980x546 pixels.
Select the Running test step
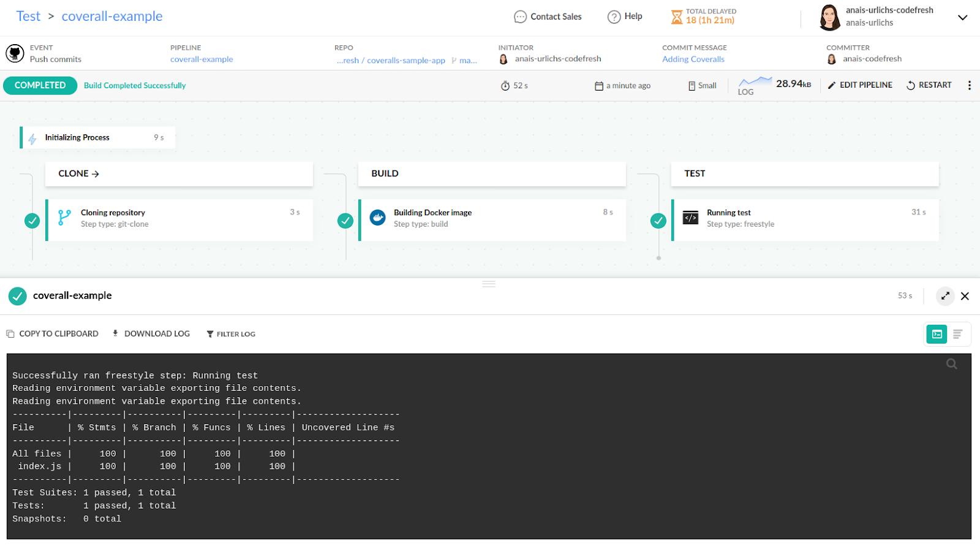(805, 219)
